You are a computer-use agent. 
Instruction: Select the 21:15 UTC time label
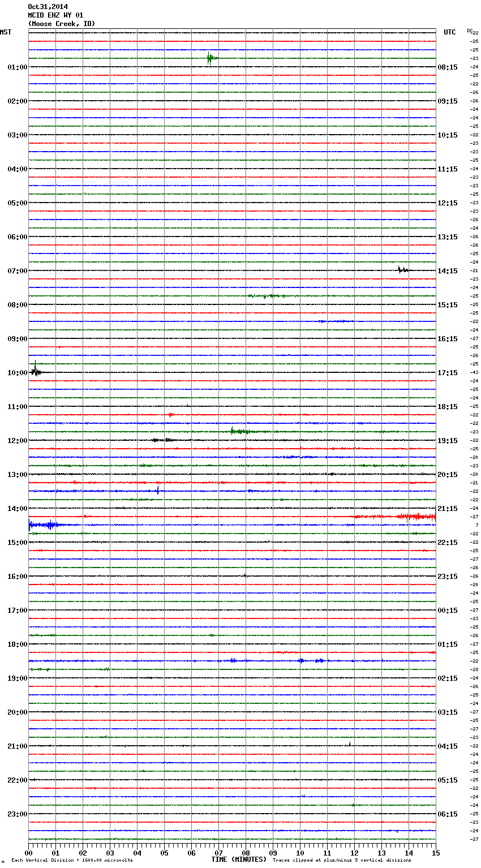(x=448, y=509)
